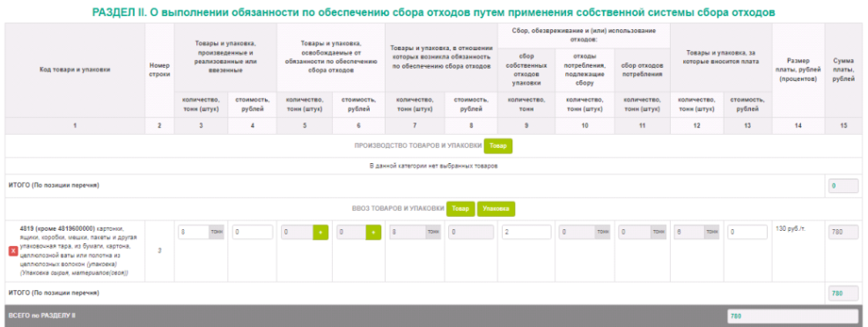Screen dimensions: 868x327
Task: Click the 'Номер строки' column header
Action: [x=159, y=70]
